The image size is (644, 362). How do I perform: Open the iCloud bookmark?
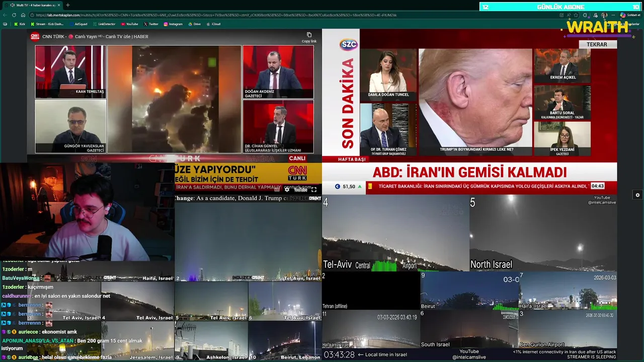(x=213, y=24)
